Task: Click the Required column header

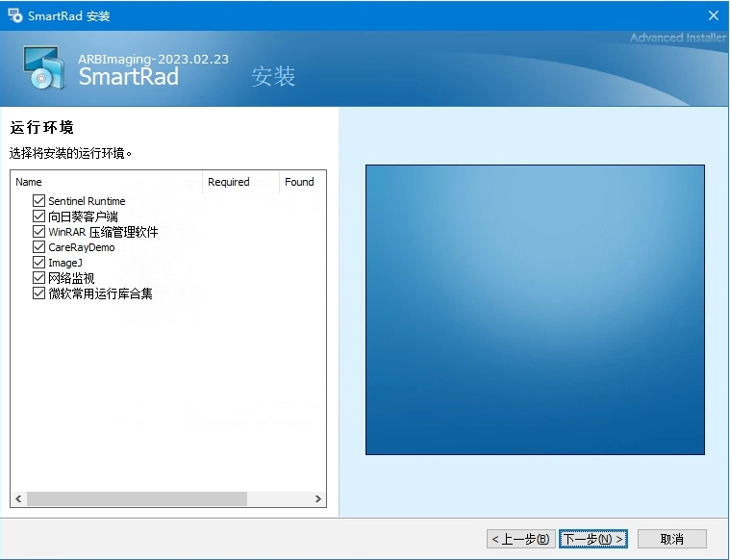Action: pyautogui.click(x=240, y=182)
